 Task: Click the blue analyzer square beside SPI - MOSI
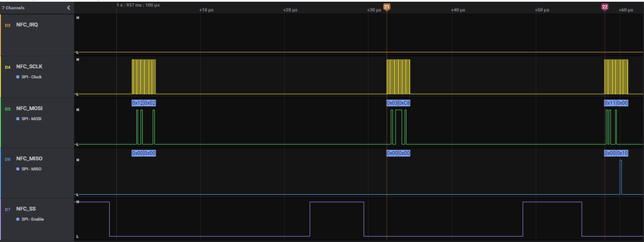[18, 119]
